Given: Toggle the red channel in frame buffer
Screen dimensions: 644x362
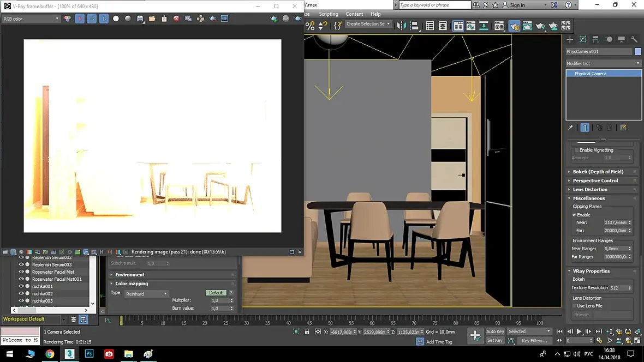Looking at the screenshot, I should point(80,19).
